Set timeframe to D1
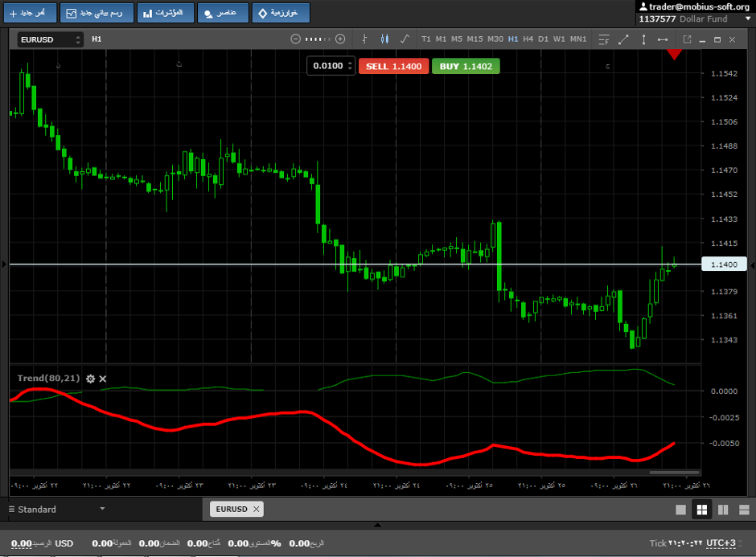Viewport: 756px width, 557px height. [543, 39]
